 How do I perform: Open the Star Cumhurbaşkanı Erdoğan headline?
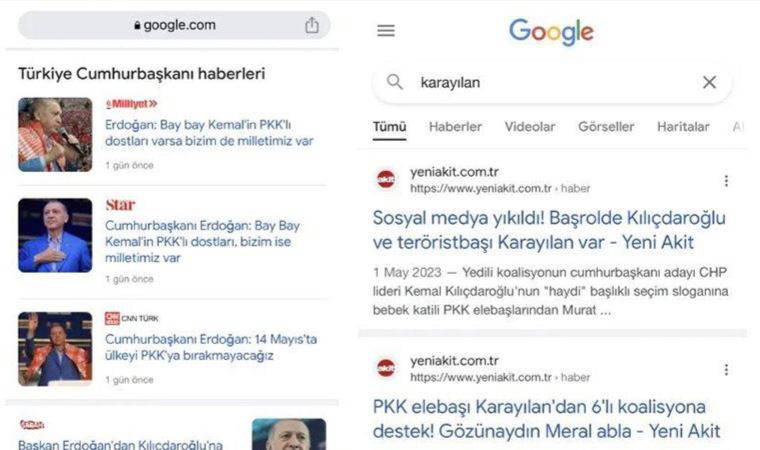[x=203, y=241]
